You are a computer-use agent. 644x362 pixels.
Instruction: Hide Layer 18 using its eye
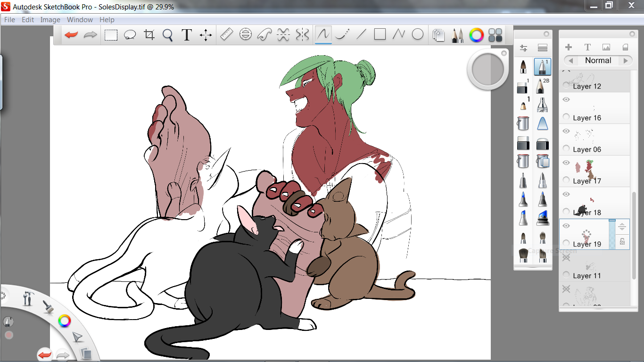[566, 194]
